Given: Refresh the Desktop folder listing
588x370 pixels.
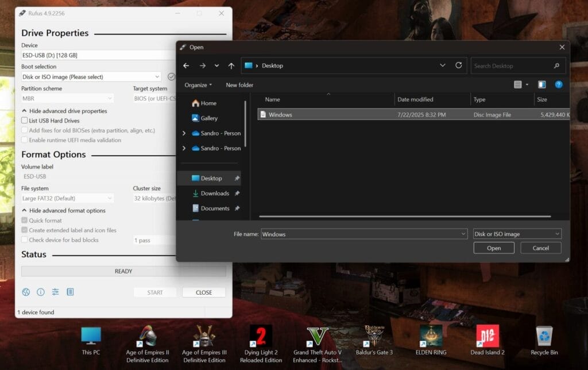Looking at the screenshot, I should (459, 65).
